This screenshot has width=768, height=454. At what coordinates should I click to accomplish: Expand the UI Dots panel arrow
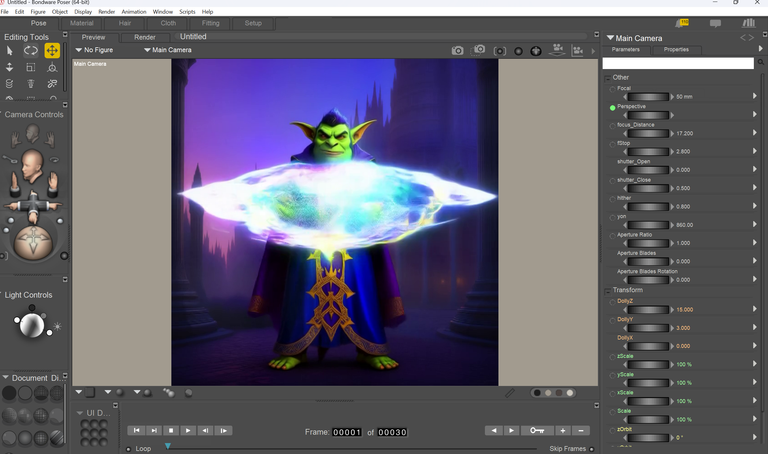(79, 413)
